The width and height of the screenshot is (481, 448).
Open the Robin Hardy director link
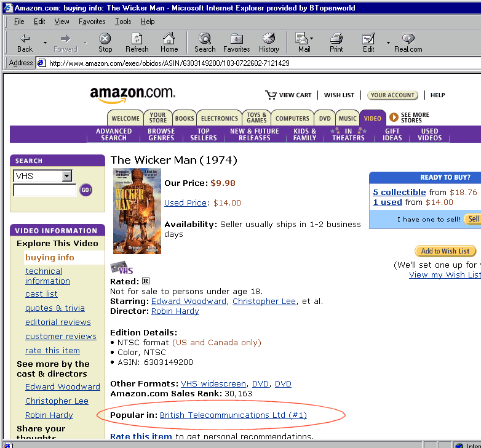click(x=175, y=311)
